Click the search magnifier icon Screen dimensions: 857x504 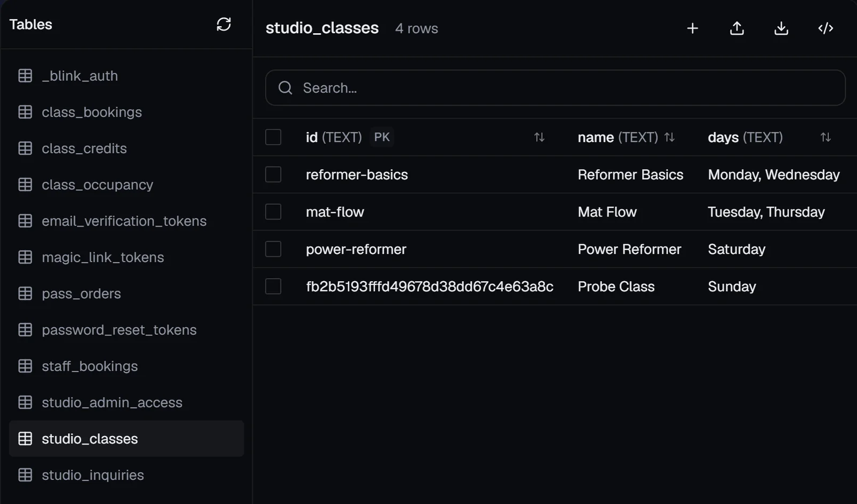(x=285, y=88)
